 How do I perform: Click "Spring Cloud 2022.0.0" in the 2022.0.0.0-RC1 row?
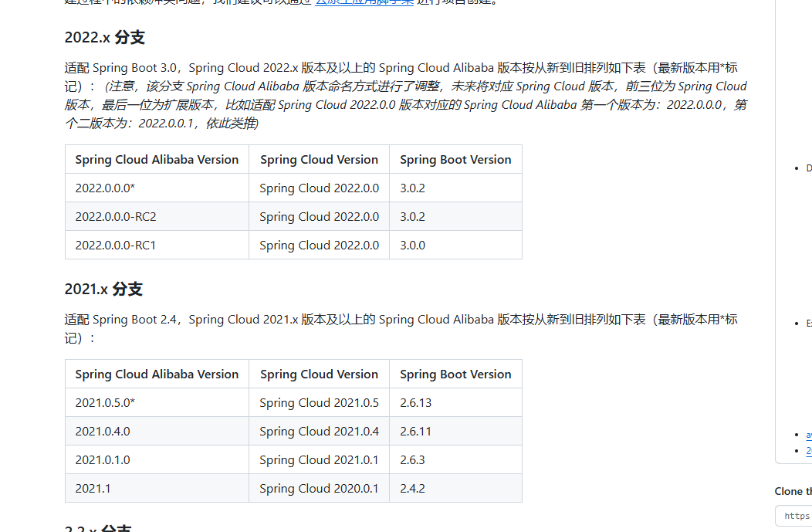coord(319,245)
